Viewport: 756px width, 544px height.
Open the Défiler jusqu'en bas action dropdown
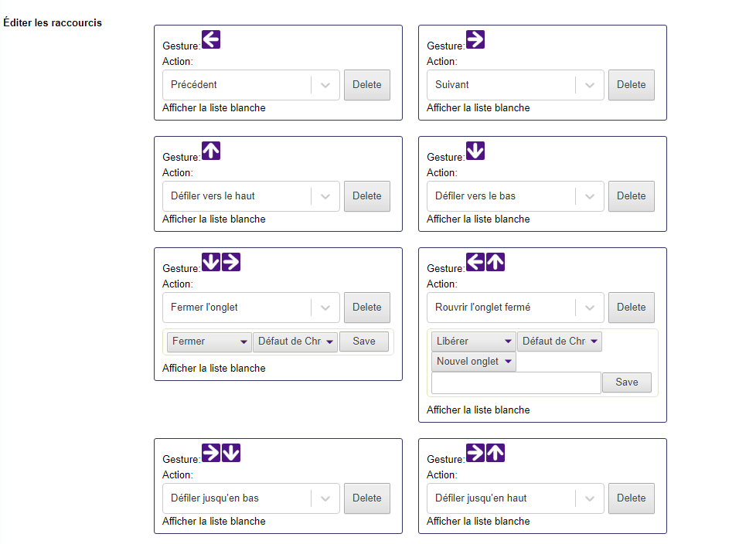click(251, 498)
